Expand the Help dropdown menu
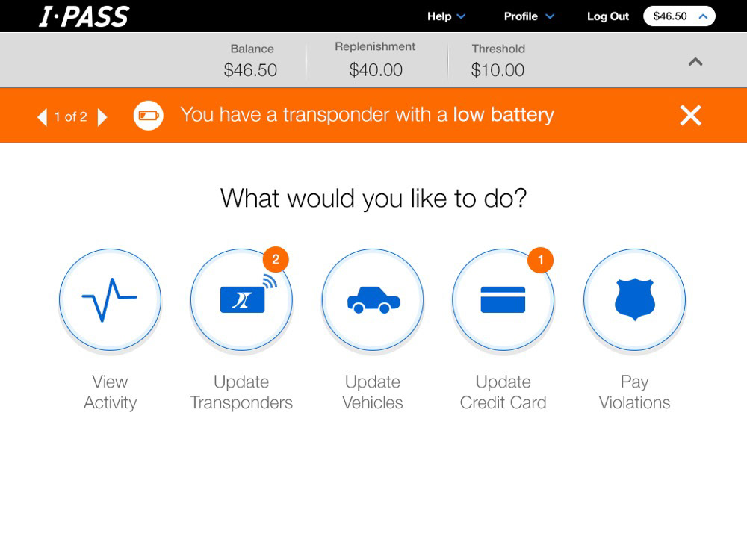 pyautogui.click(x=446, y=16)
